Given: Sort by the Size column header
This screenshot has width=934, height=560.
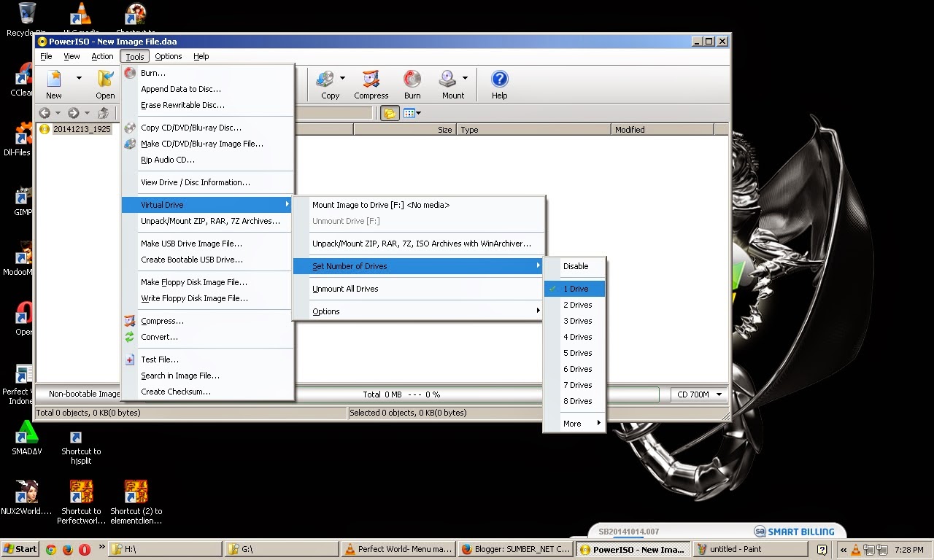Looking at the screenshot, I should pyautogui.click(x=405, y=130).
